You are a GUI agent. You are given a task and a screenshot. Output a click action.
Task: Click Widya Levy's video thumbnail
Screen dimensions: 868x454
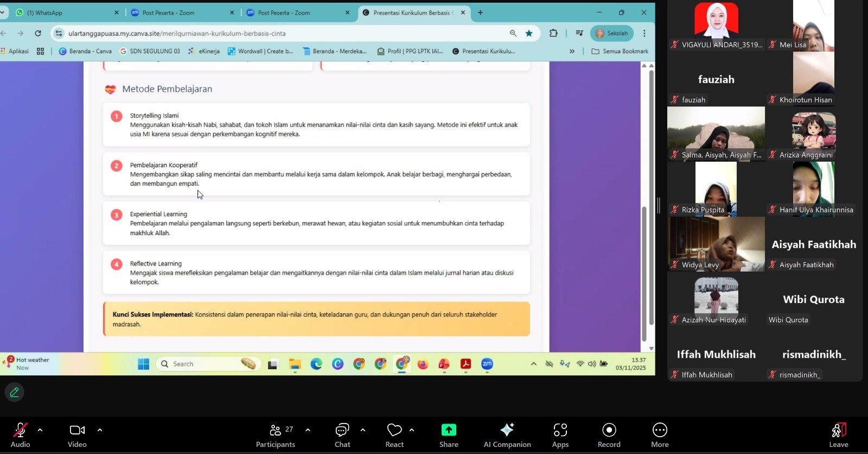coord(716,244)
